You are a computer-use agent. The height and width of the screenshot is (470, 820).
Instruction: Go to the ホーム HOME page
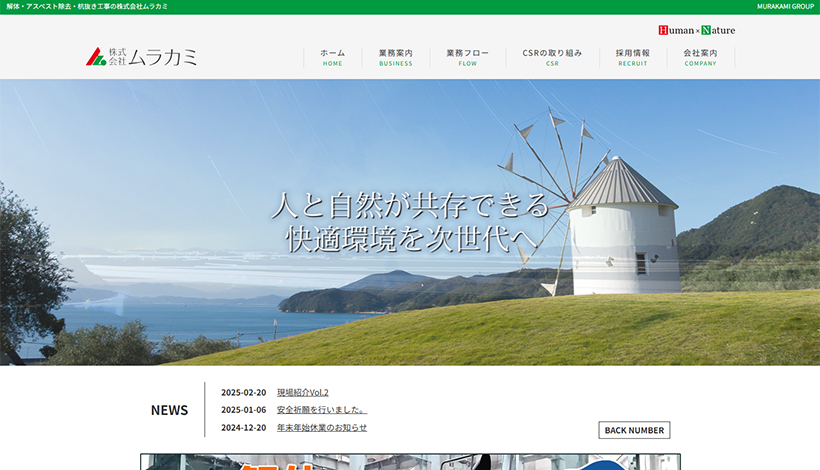point(332,57)
